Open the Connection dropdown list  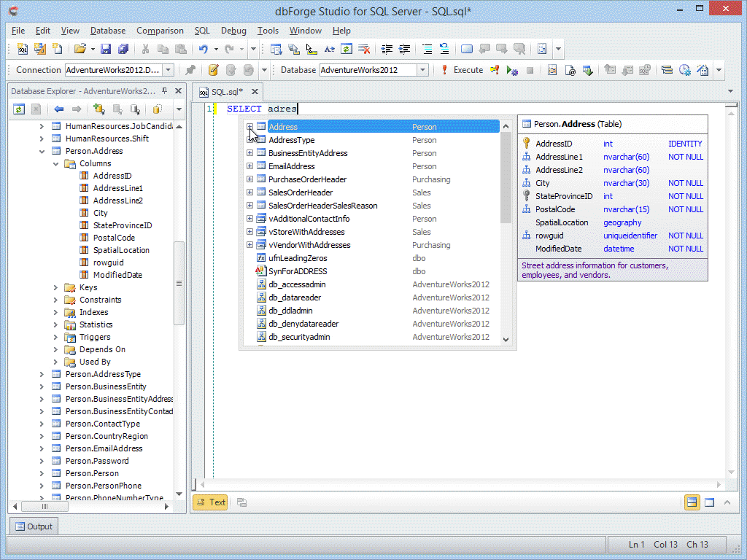(169, 70)
